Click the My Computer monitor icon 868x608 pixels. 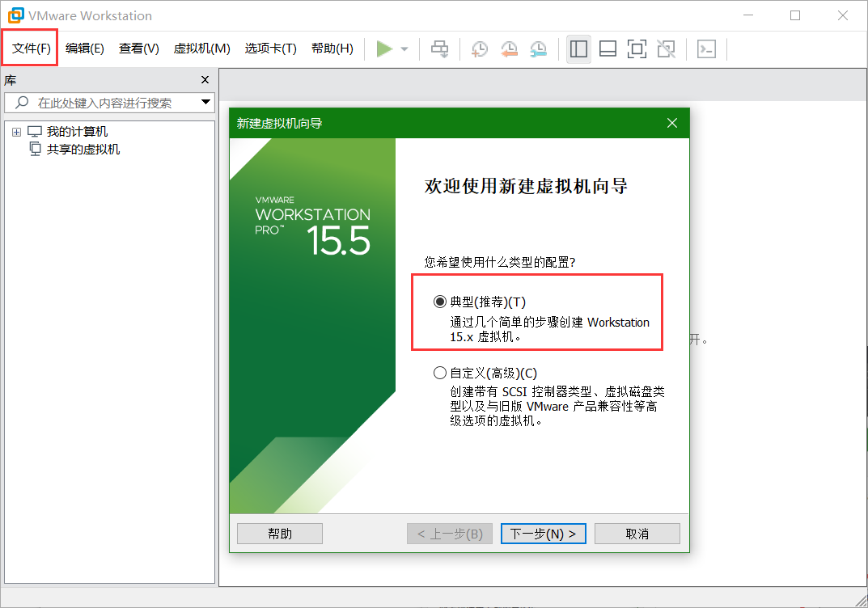point(35,132)
